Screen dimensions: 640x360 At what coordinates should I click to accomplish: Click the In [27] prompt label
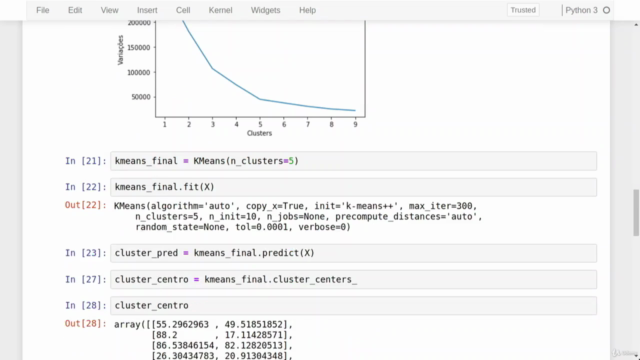point(86,280)
